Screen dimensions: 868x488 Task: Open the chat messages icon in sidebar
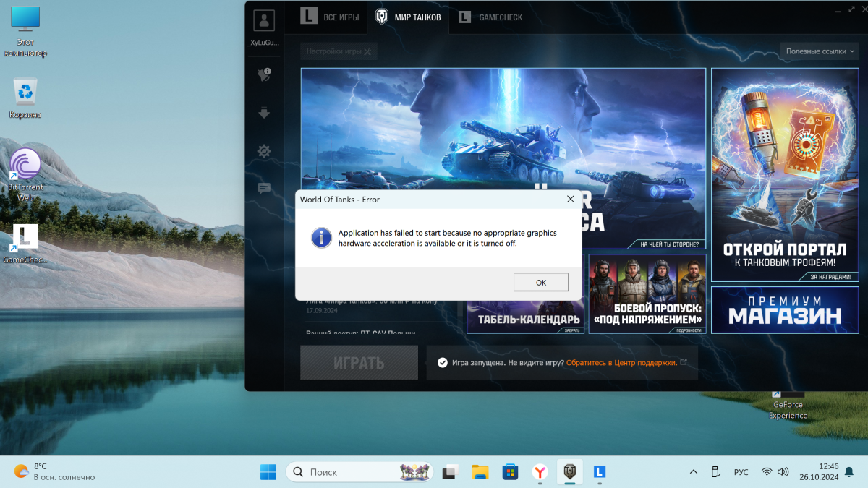(x=264, y=189)
